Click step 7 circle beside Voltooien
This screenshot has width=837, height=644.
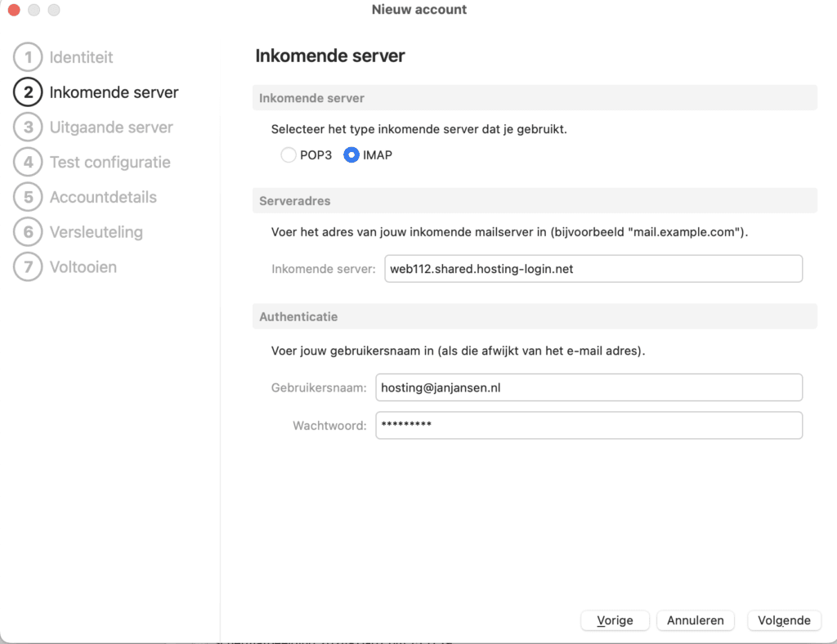[x=28, y=267]
